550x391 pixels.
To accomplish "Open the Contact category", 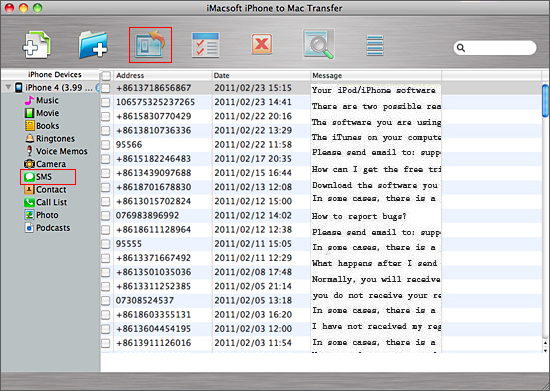I will [x=51, y=189].
